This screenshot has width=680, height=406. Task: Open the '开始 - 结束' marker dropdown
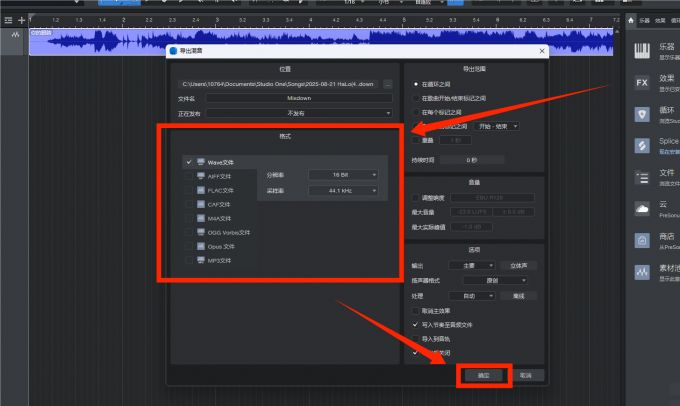click(x=497, y=126)
